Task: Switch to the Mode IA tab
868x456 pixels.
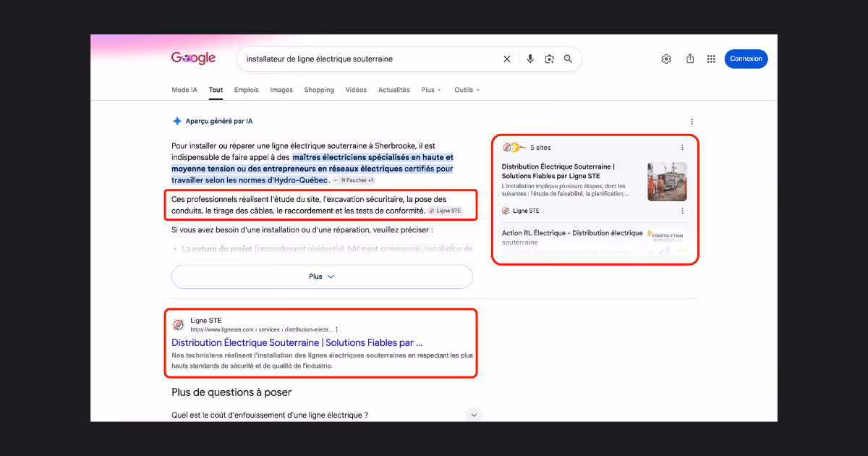Action: (184, 90)
